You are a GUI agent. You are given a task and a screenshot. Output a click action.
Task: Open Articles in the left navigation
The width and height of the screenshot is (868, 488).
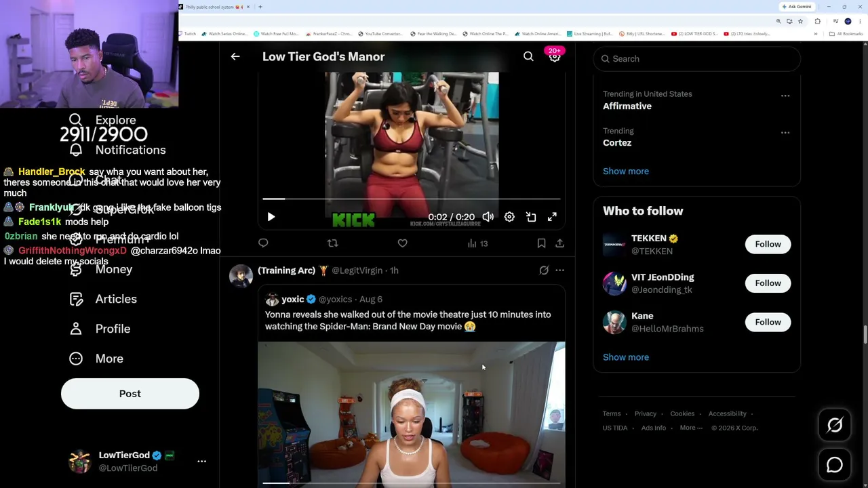click(103, 299)
